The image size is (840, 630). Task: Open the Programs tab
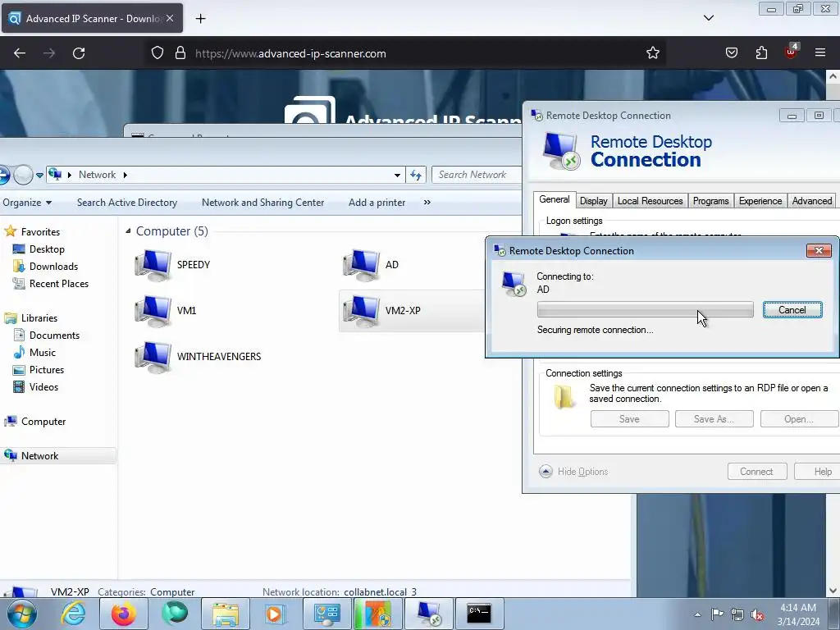[x=711, y=201]
